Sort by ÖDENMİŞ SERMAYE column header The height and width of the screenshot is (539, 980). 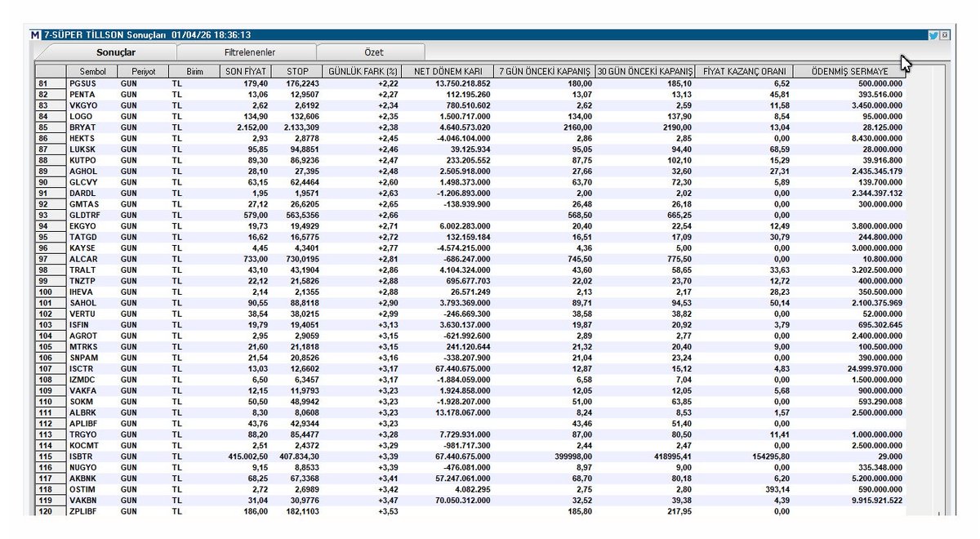coord(849,72)
